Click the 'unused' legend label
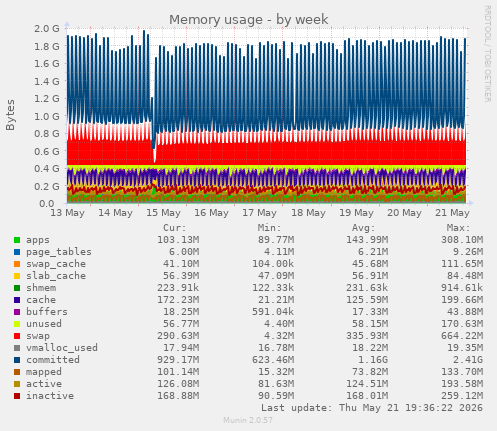This screenshot has width=497, height=431. (x=44, y=324)
